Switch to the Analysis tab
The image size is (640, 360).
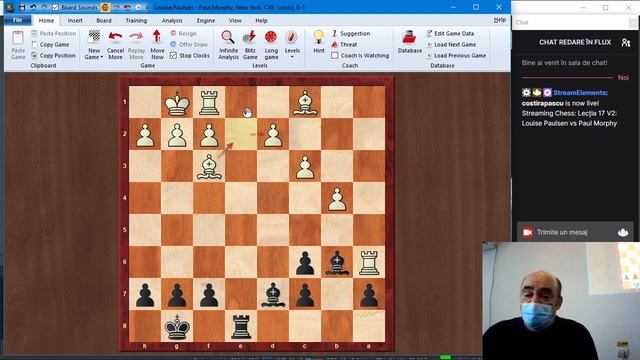tap(172, 20)
